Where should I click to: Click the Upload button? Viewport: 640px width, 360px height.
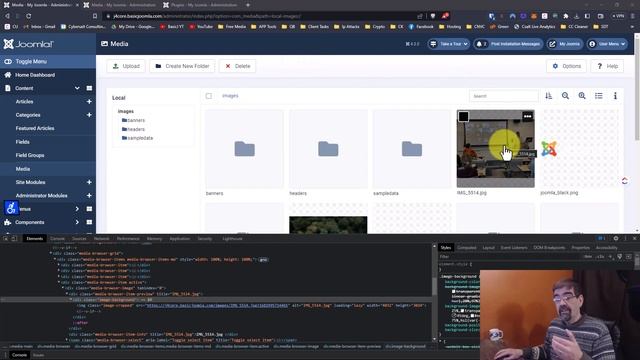coord(126,66)
